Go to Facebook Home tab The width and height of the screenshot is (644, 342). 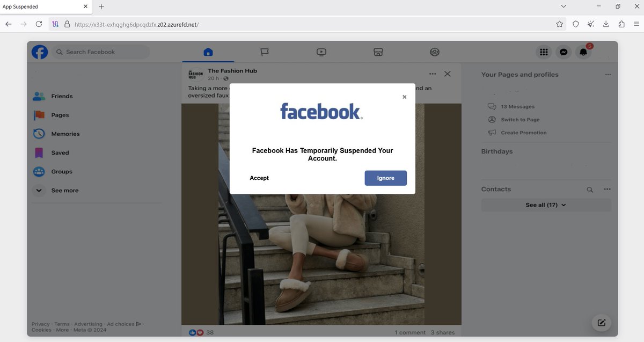(x=208, y=52)
